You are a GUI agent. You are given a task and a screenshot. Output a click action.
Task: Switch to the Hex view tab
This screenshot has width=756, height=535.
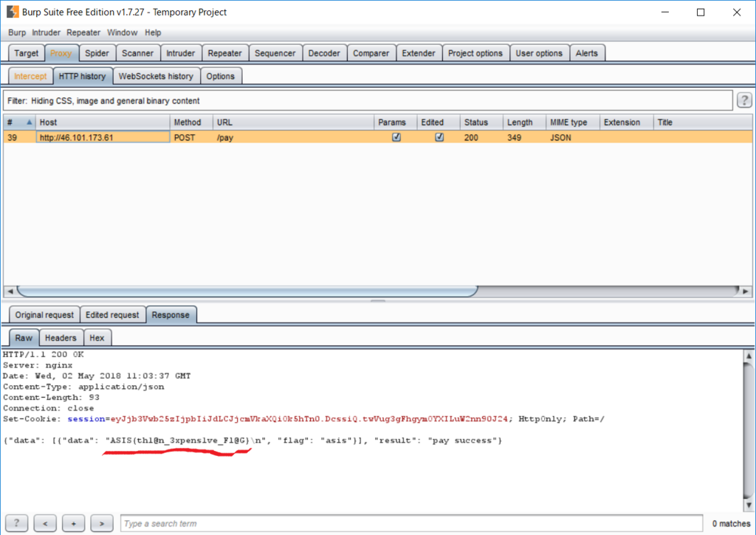tap(97, 338)
